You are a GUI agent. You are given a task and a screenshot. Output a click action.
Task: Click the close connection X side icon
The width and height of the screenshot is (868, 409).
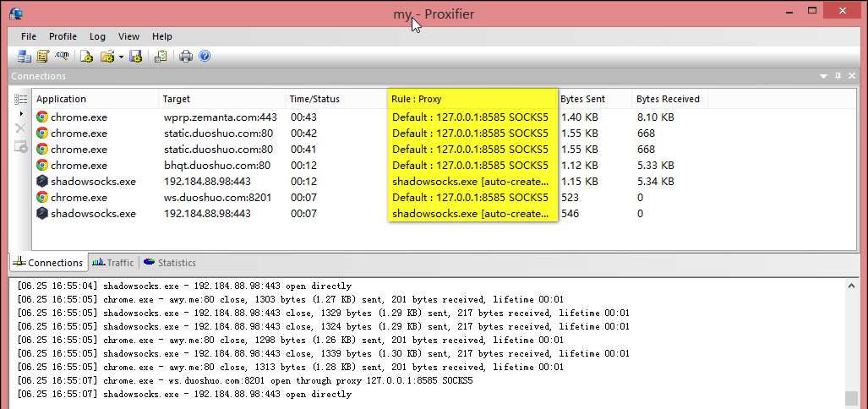pos(20,129)
